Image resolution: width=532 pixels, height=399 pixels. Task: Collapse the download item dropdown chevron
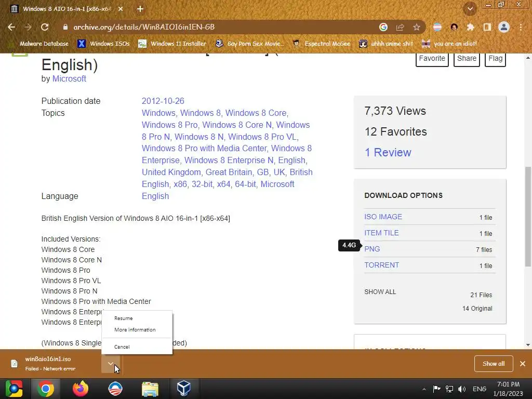[111, 364]
